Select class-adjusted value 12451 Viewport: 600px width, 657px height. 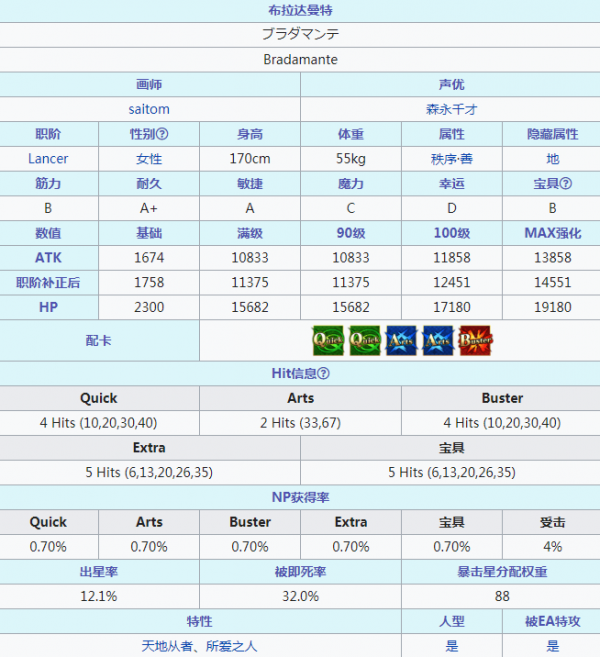click(452, 282)
